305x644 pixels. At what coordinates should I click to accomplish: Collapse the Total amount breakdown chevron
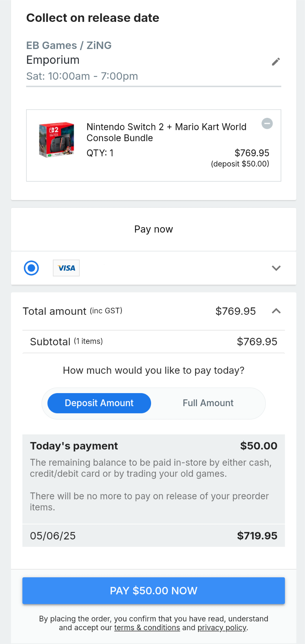276,311
